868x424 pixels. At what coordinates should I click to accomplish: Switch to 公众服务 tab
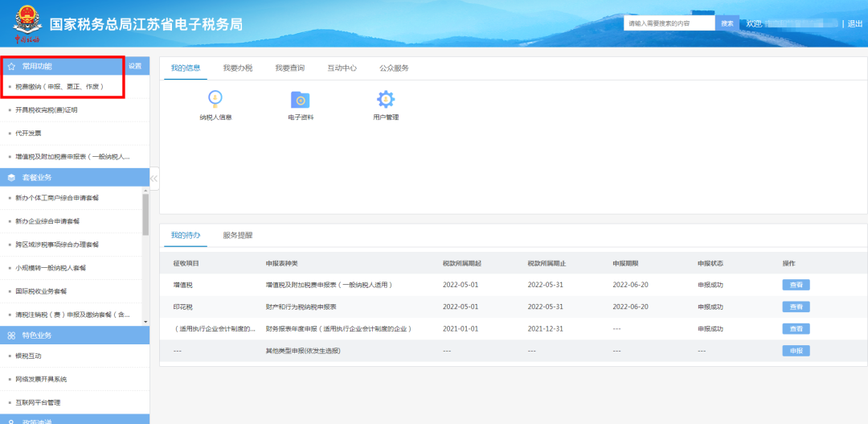tap(394, 68)
